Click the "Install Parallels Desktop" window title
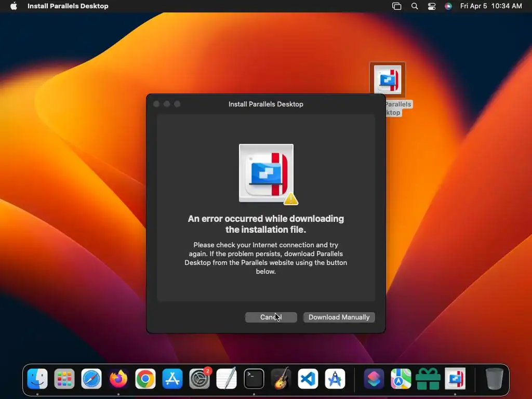Screen dimensions: 532x399 (x=265, y=104)
